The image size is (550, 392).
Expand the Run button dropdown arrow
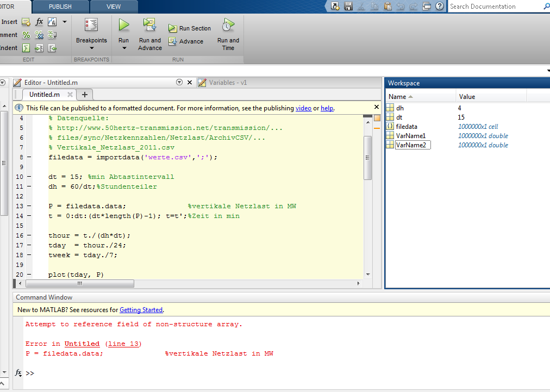124,48
